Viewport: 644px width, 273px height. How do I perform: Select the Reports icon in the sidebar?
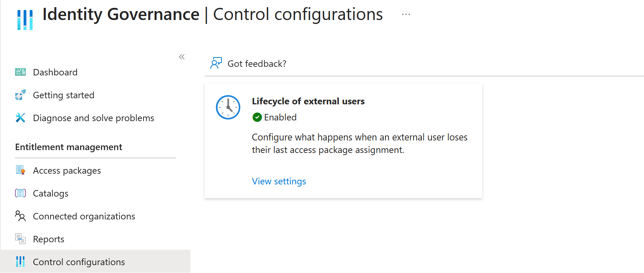tap(20, 239)
